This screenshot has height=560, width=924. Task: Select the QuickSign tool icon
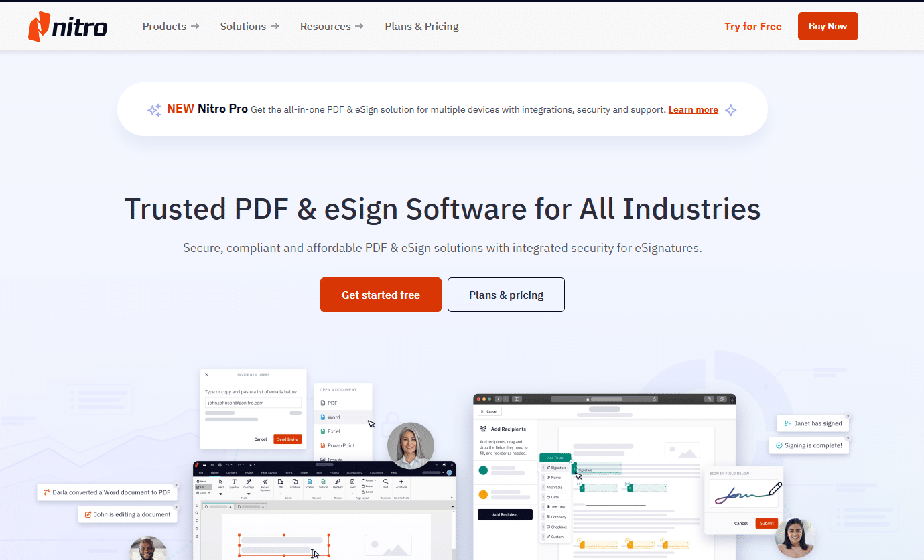(x=249, y=481)
